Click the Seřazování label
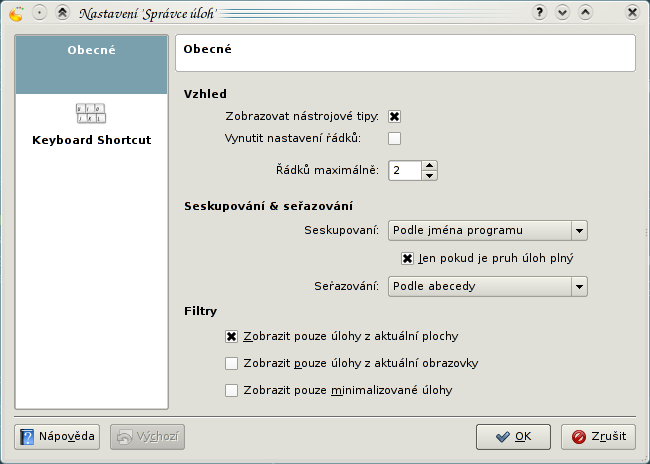This screenshot has width=650, height=464. click(346, 286)
